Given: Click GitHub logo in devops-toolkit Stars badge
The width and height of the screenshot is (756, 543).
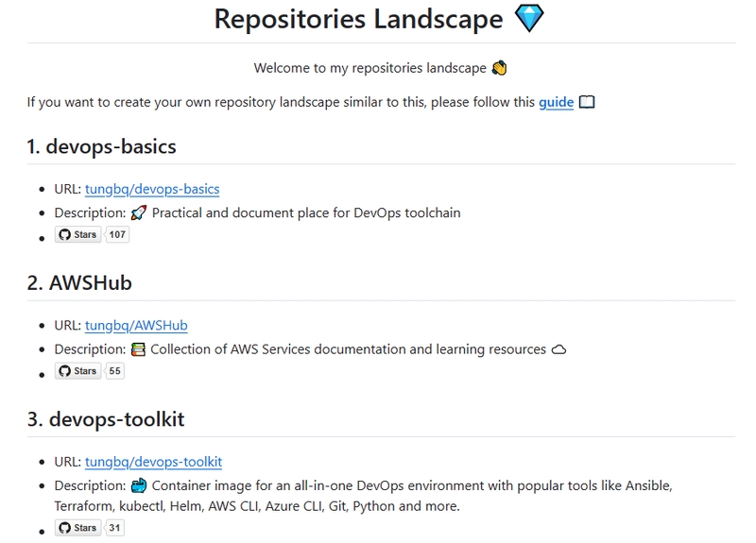Looking at the screenshot, I should 64,528.
